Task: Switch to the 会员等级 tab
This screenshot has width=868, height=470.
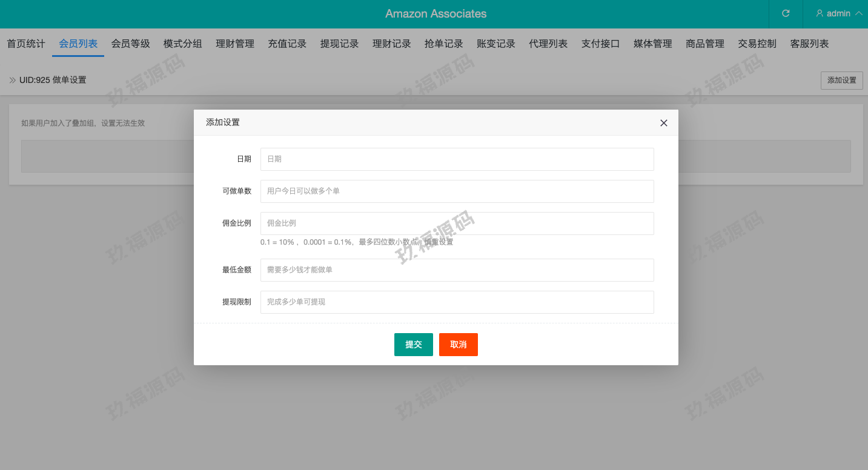Action: pyautogui.click(x=130, y=44)
